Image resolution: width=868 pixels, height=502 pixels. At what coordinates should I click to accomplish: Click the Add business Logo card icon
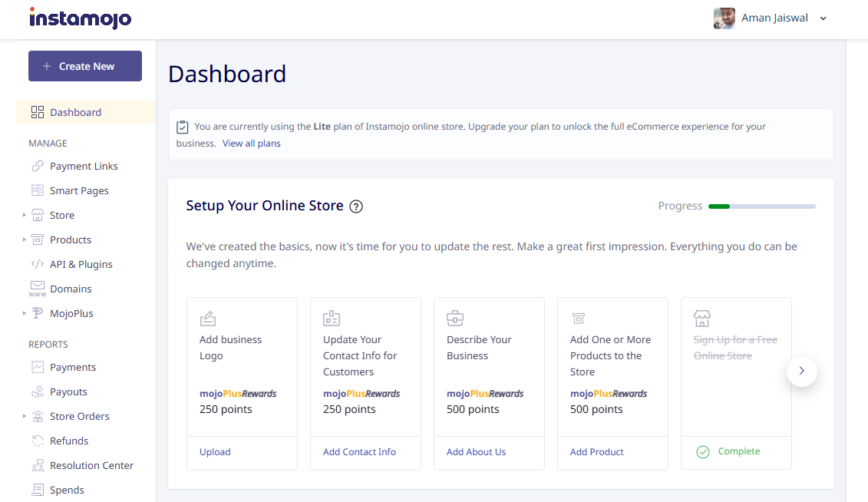tap(207, 319)
